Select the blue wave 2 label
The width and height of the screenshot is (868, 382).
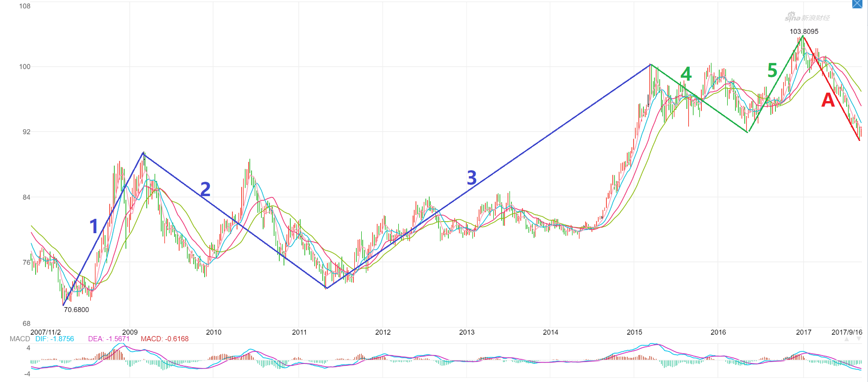[205, 189]
